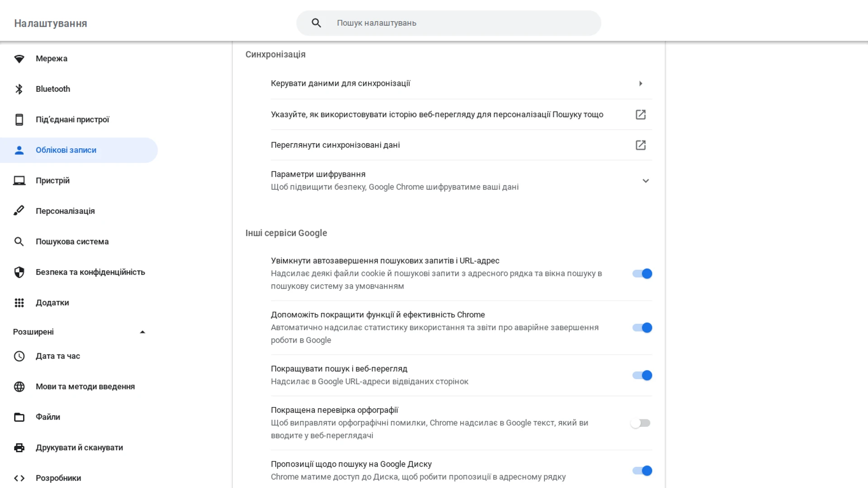Screen dimensions: 868x488
Task: Expand the Параметри шифрування section
Action: pyautogui.click(x=646, y=181)
